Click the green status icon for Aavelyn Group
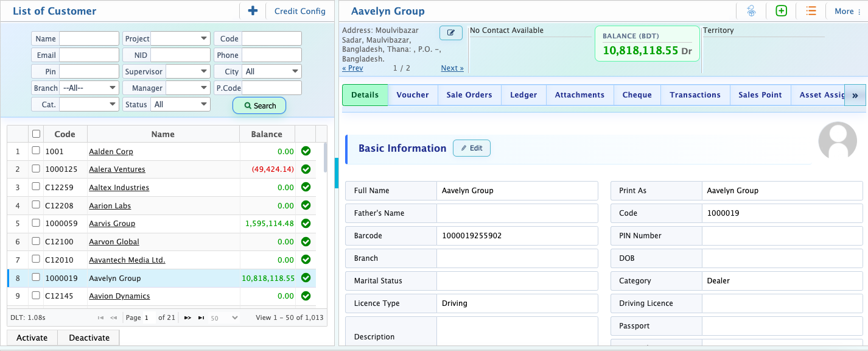This screenshot has height=351, width=868. [306, 278]
